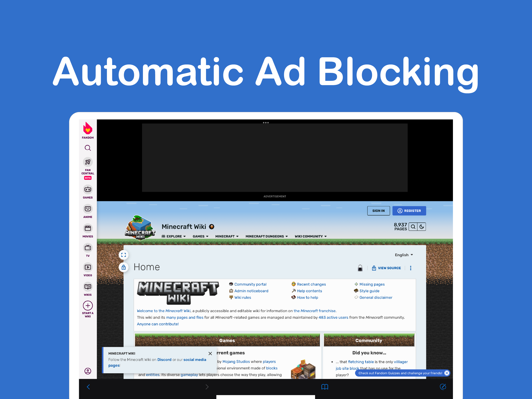Image resolution: width=532 pixels, height=399 pixels.
Task: Open the Admin noticeboard link
Action: [x=251, y=291]
